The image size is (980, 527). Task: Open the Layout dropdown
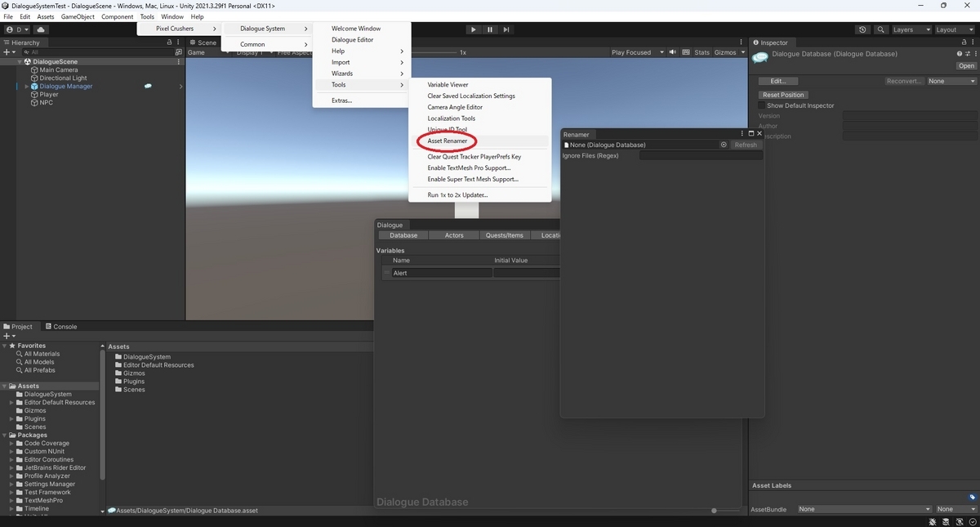(954, 29)
